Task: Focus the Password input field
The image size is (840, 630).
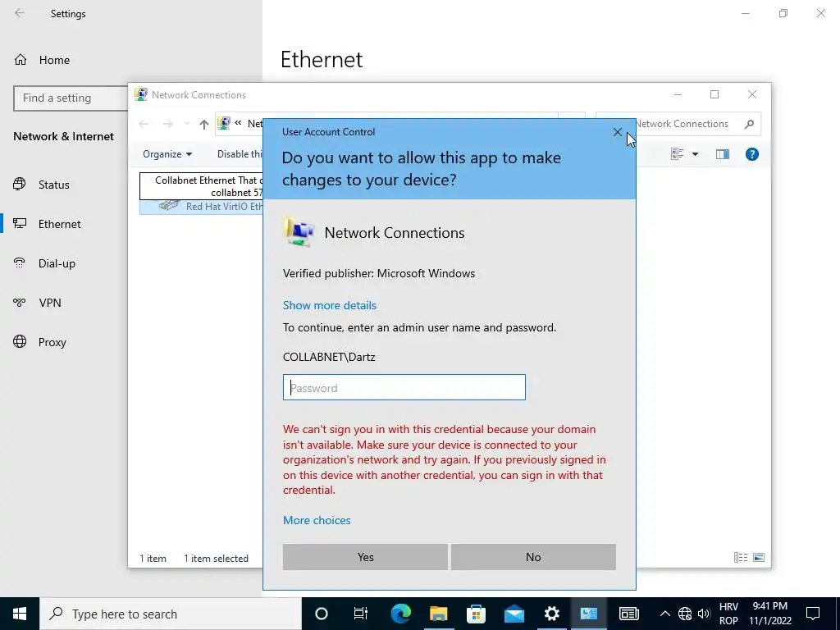Action: (x=404, y=387)
